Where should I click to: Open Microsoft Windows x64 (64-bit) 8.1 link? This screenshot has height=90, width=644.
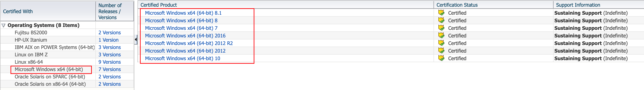(x=183, y=13)
